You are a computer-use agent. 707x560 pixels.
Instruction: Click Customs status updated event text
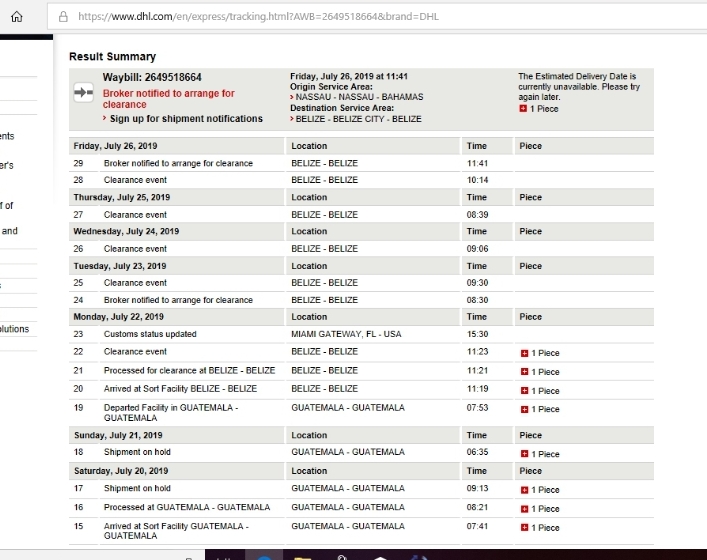[150, 334]
